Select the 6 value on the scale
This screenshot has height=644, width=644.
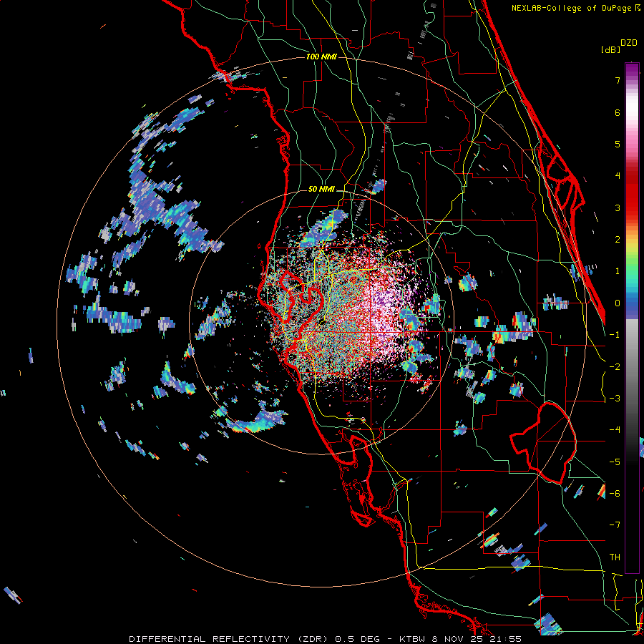(x=618, y=112)
